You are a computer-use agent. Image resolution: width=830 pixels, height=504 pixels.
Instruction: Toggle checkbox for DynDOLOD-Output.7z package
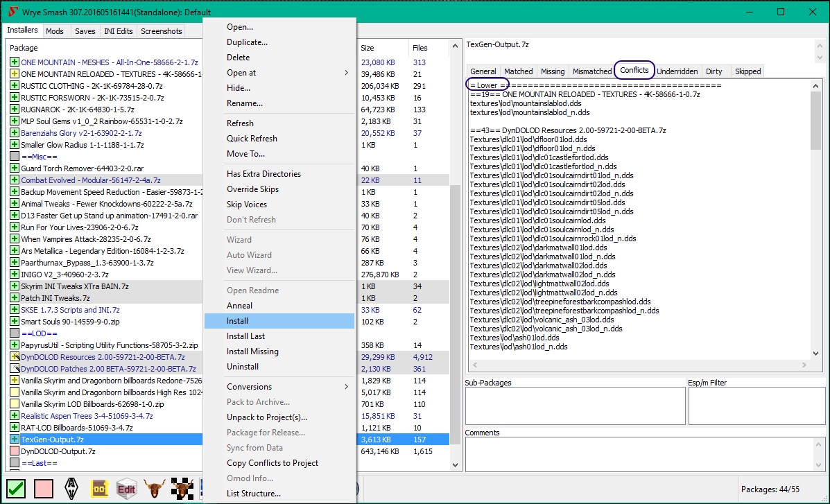pos(15,451)
